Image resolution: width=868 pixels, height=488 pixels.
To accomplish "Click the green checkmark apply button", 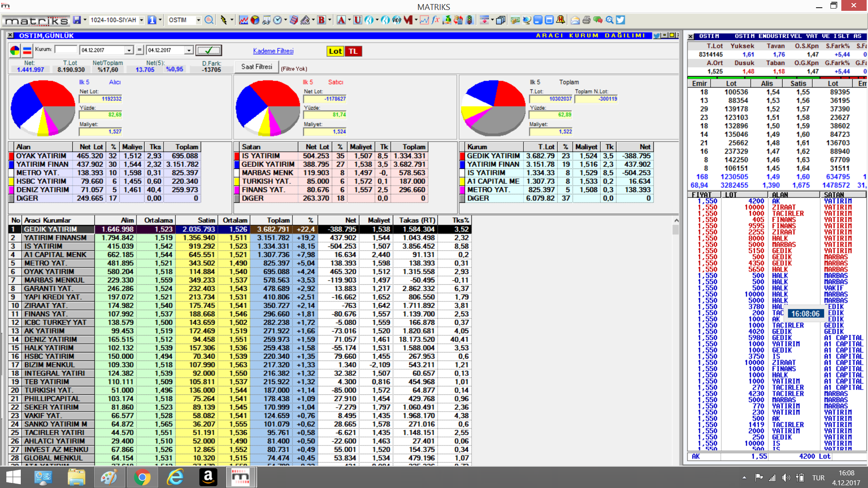I will pyautogui.click(x=208, y=50).
